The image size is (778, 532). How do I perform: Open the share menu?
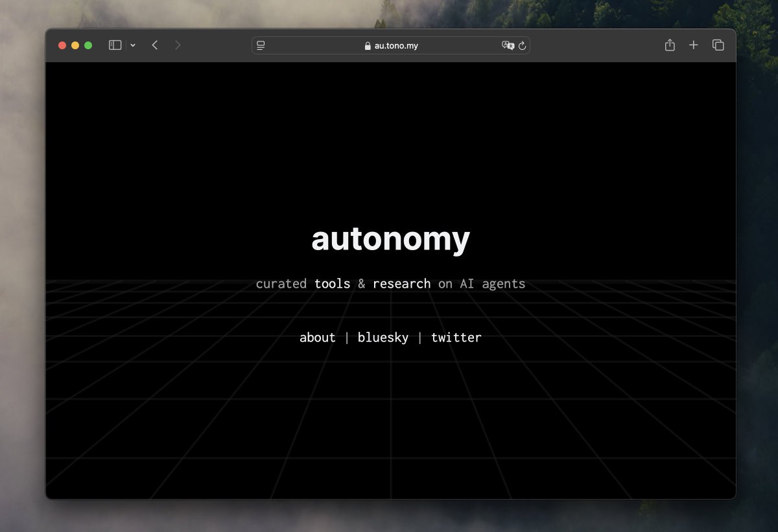(670, 45)
